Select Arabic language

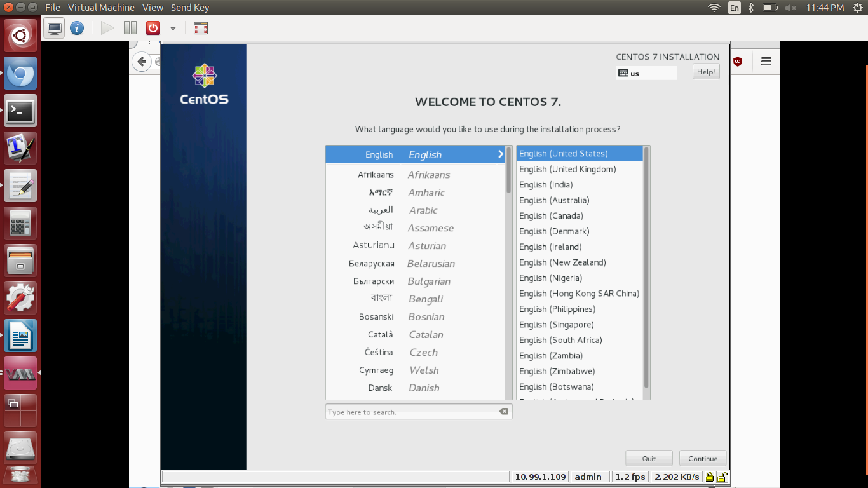416,210
